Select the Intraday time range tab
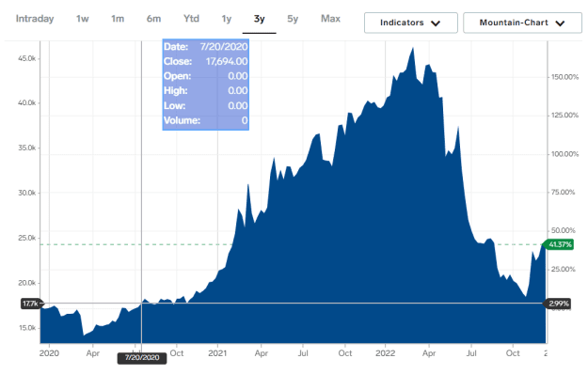Screen dimensions: 588x374 tap(35, 19)
